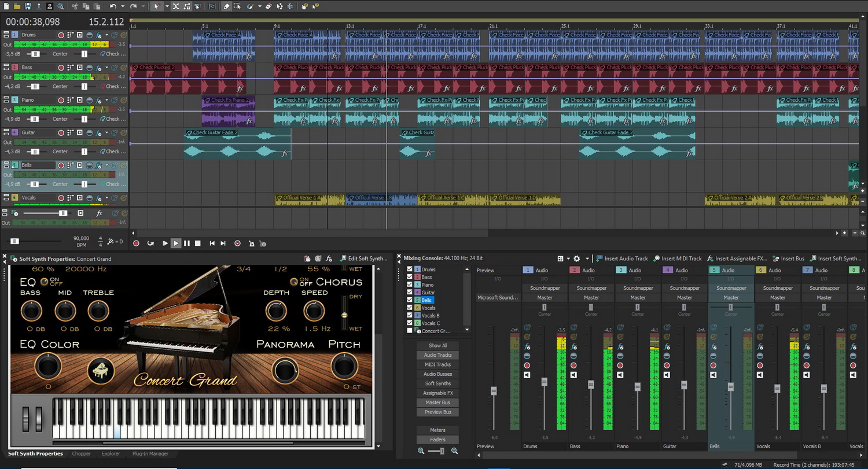Click Edit Soft Synth button
The height and width of the screenshot is (469, 868).
pos(363,258)
